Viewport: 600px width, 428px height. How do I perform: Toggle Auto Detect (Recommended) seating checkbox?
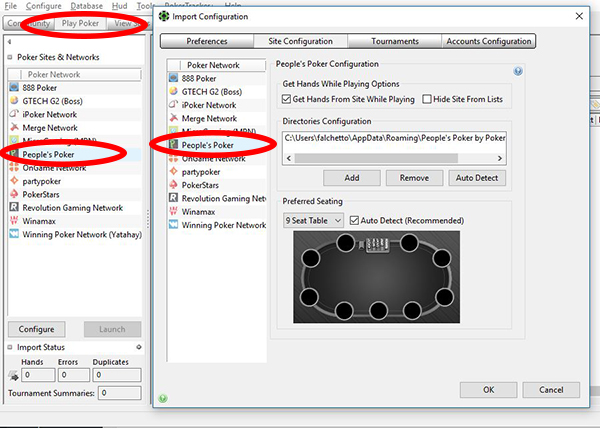click(x=354, y=220)
